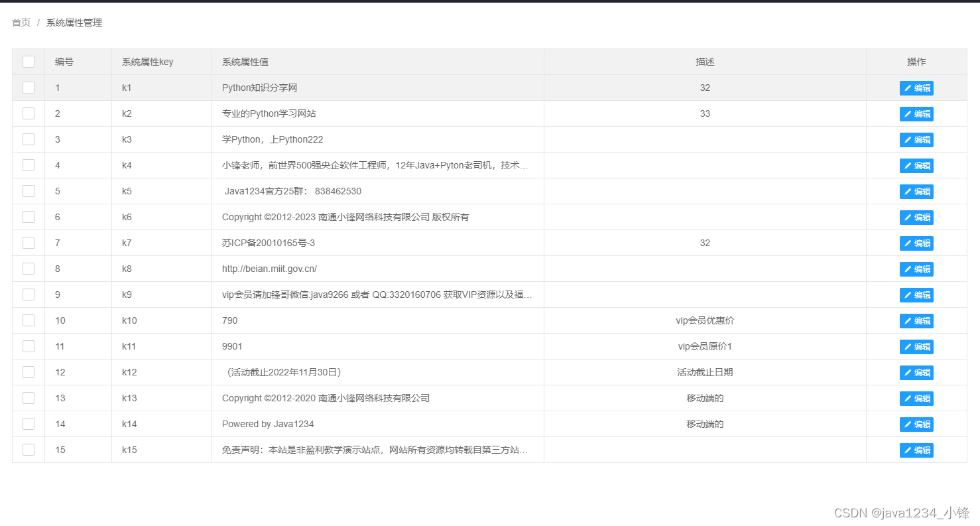The height and width of the screenshot is (526, 980).
Task: Click the description 活动截止日期
Action: (705, 372)
